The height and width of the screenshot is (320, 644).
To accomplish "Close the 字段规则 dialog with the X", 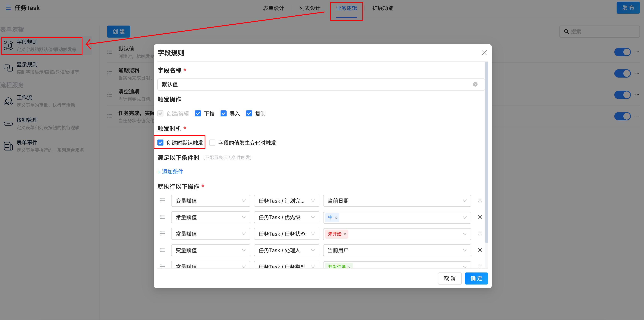I will click(484, 53).
